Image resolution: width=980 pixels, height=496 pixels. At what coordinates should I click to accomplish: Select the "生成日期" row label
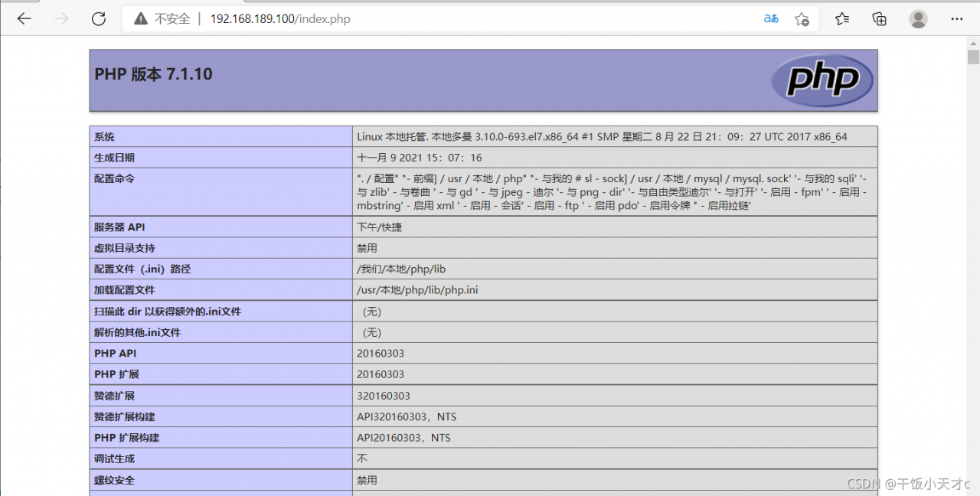[x=114, y=158]
